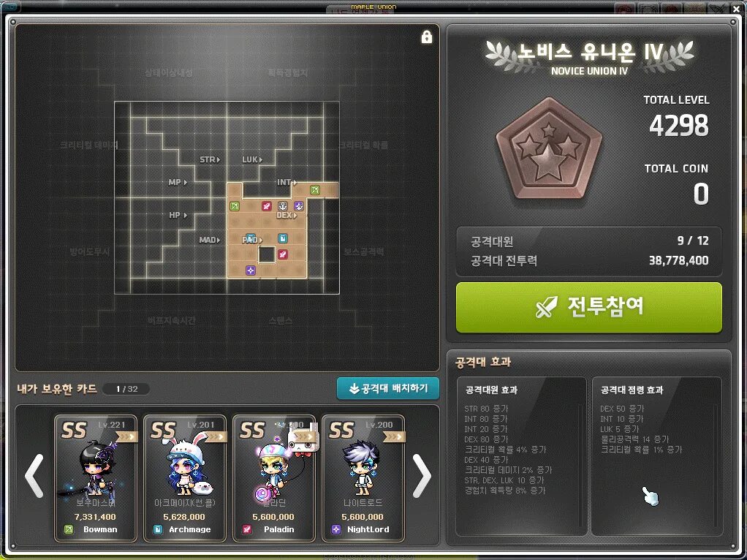Click the bronze Novice Union rank badge
Screen dimensions: 747x560
[x=549, y=148]
